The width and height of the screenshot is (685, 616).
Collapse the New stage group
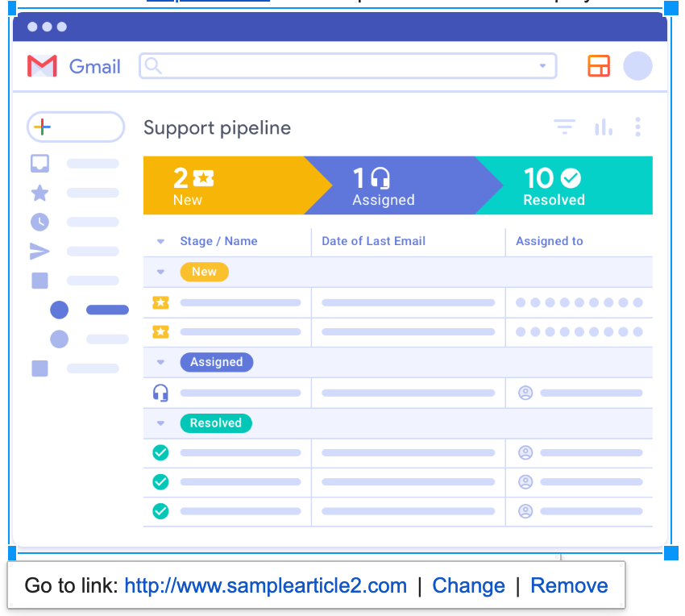click(x=160, y=272)
